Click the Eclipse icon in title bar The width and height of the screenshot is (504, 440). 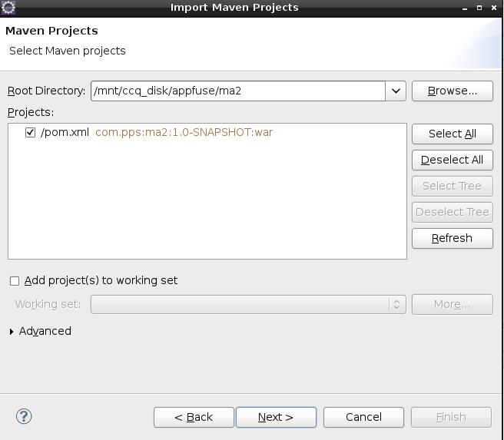click(x=8, y=8)
